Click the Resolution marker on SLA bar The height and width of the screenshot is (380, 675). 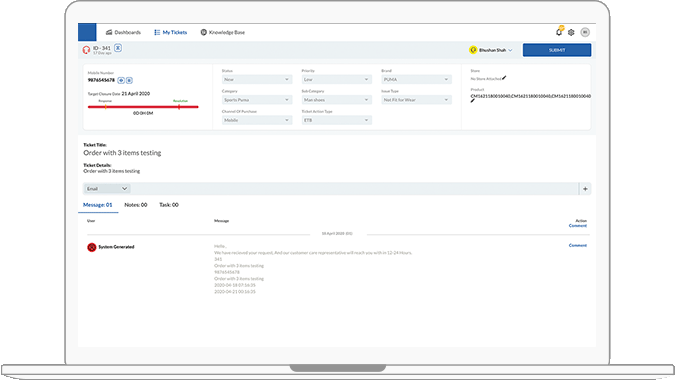point(179,106)
